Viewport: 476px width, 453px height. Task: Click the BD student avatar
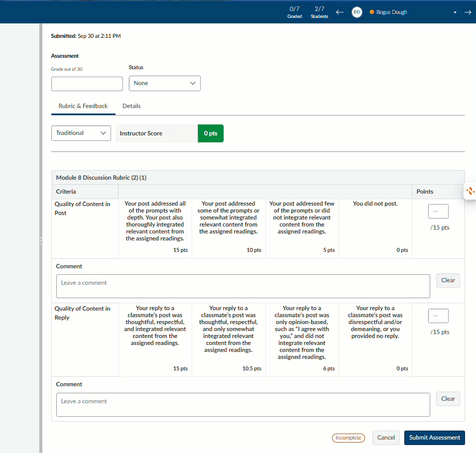coord(357,12)
